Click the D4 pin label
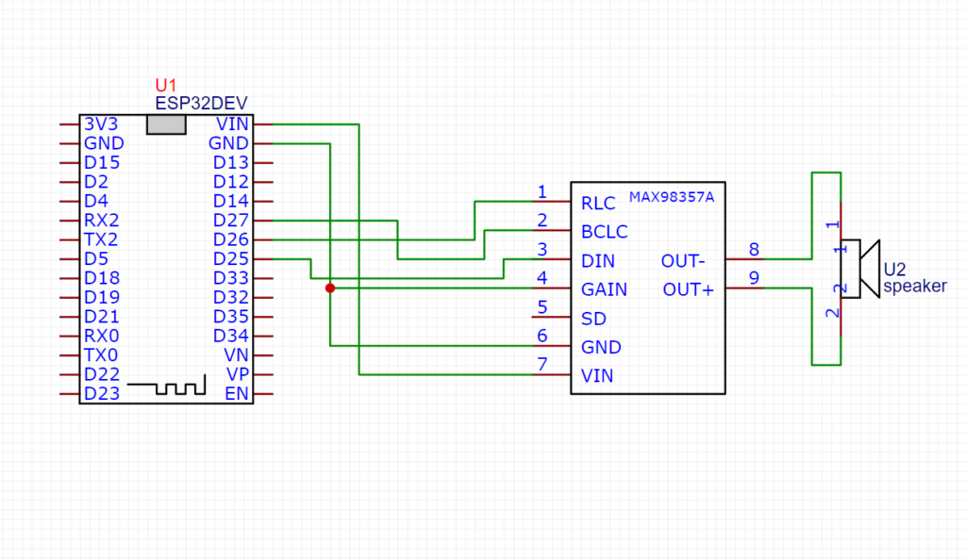 tap(96, 201)
